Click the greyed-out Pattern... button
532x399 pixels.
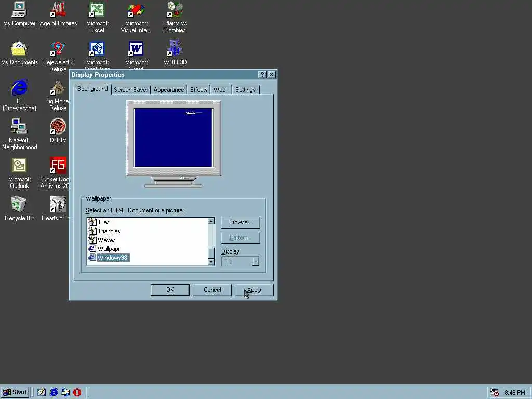pyautogui.click(x=241, y=237)
